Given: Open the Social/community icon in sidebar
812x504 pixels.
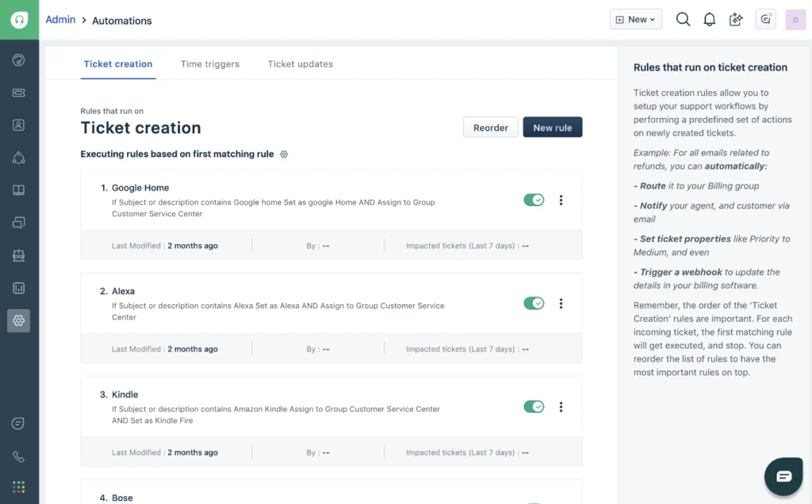Looking at the screenshot, I should pos(19,158).
